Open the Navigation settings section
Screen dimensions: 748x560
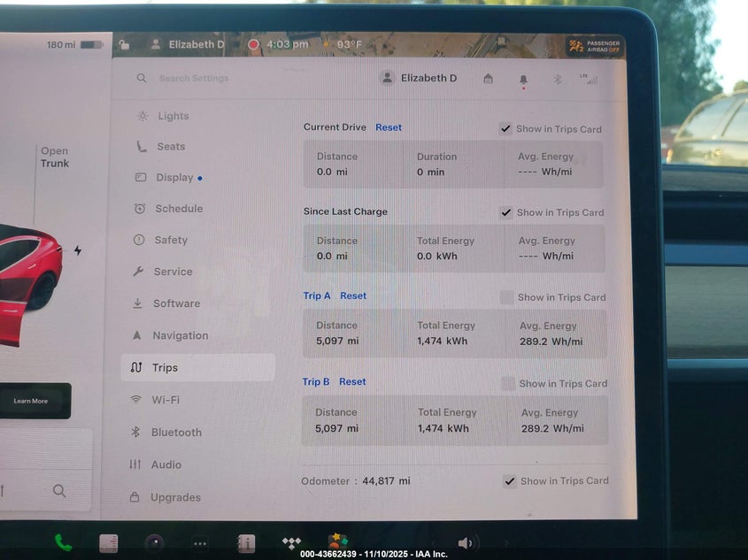tap(180, 335)
